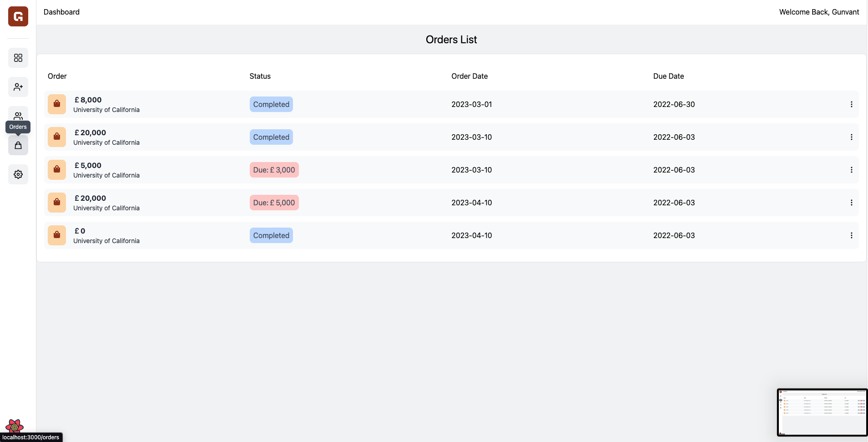Click the Due: £5,000 status badge
Screen dimensions: 868x442
click(x=274, y=203)
